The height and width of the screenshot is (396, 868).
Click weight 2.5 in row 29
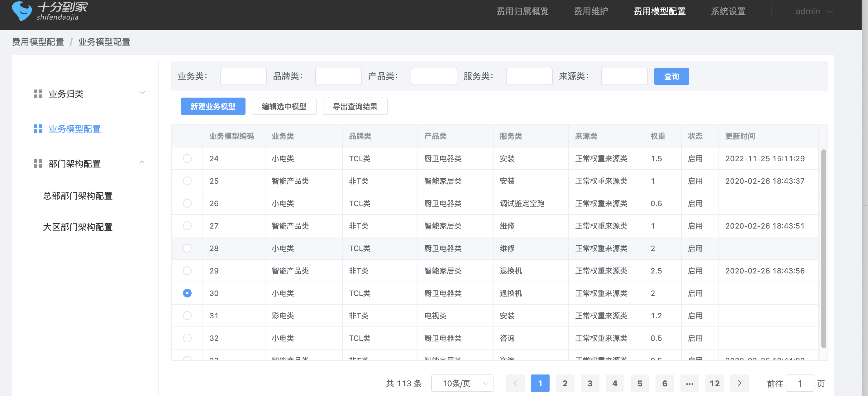pyautogui.click(x=656, y=271)
